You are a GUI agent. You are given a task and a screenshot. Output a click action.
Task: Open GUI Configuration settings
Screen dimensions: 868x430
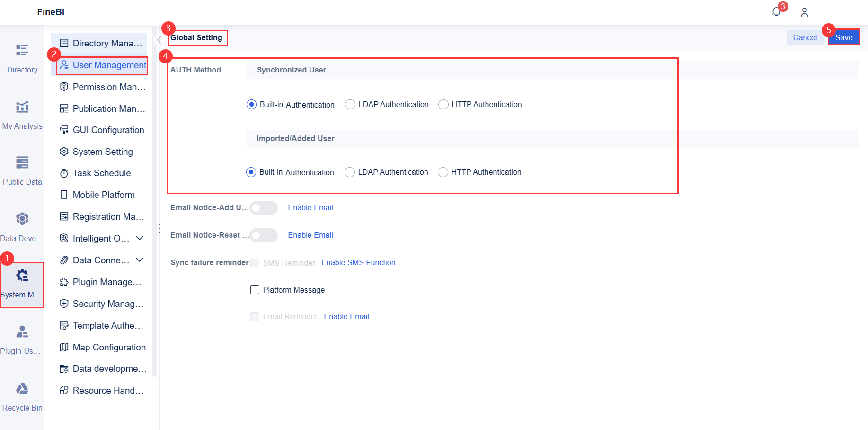pyautogui.click(x=108, y=130)
